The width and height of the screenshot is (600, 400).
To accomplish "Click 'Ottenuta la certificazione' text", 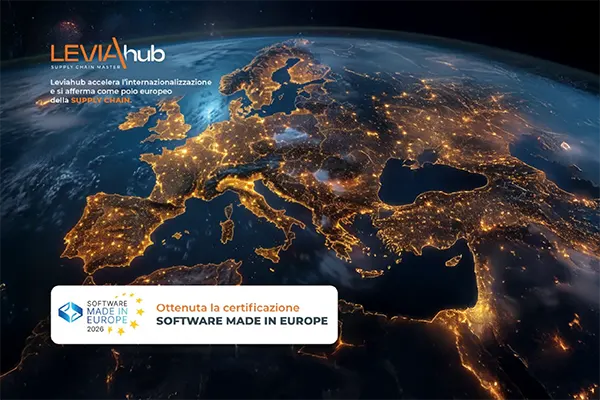I will tap(228, 308).
